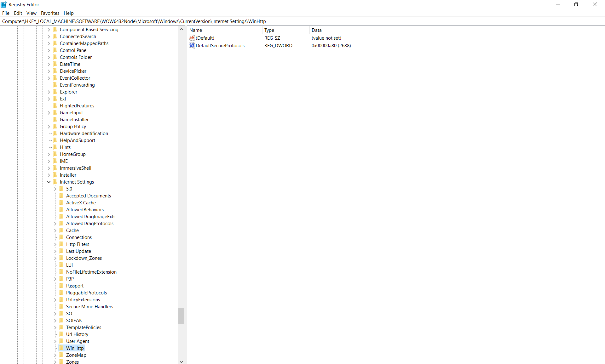Click the Passport key folder icon
Screen dimensions: 605x364
[x=62, y=286]
